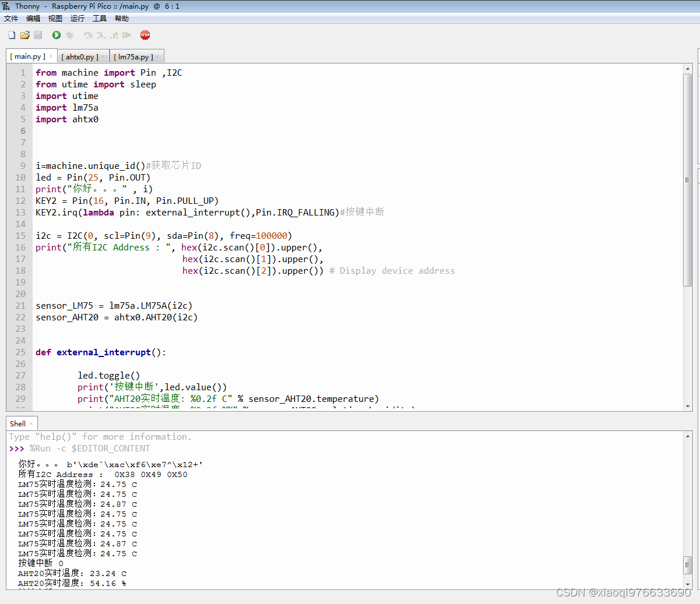The image size is (700, 604).
Task: Close the Shell panel tab
Action: [31, 423]
